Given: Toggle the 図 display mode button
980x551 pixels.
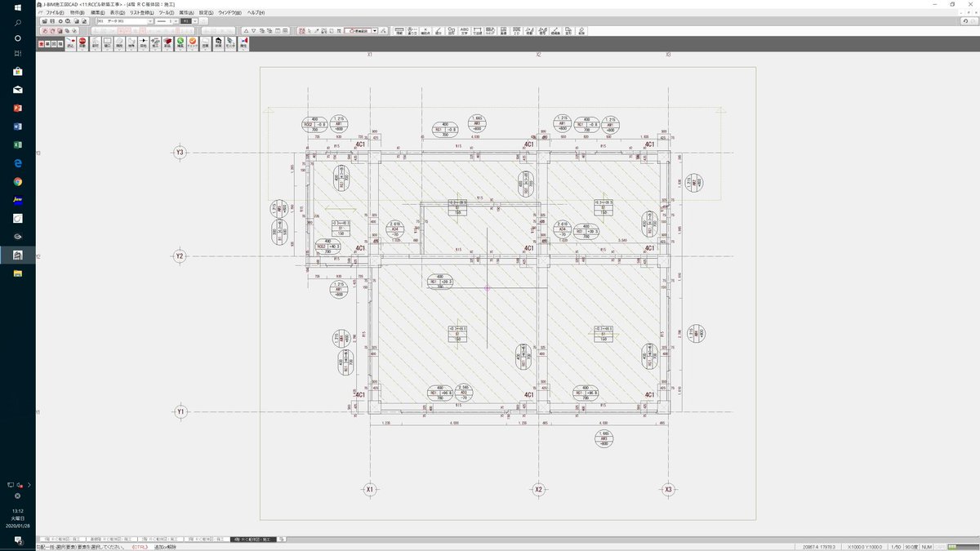Looking at the screenshot, I should point(54,43).
